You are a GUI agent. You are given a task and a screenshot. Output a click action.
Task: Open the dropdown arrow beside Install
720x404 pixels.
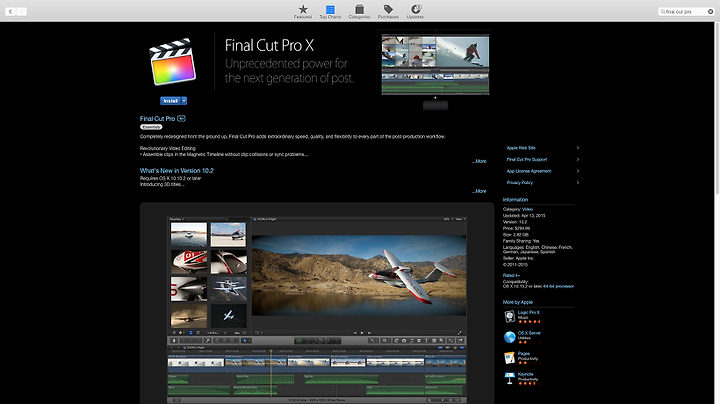tap(184, 101)
